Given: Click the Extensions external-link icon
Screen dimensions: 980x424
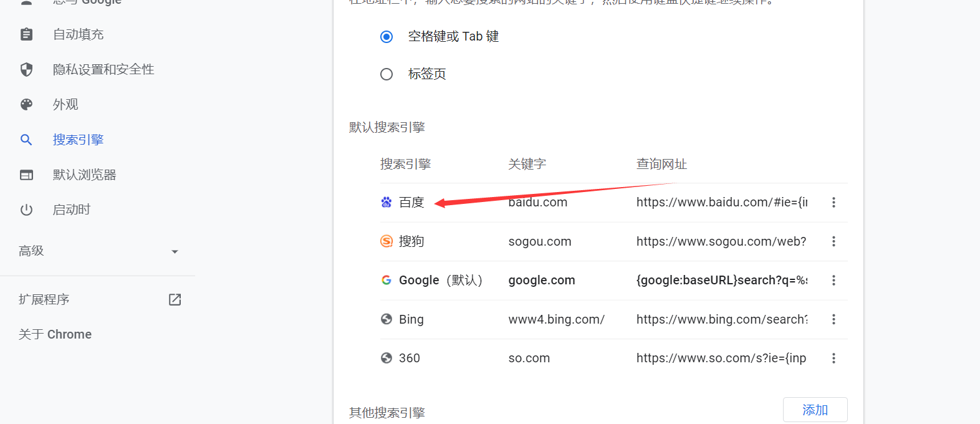Looking at the screenshot, I should click(175, 299).
